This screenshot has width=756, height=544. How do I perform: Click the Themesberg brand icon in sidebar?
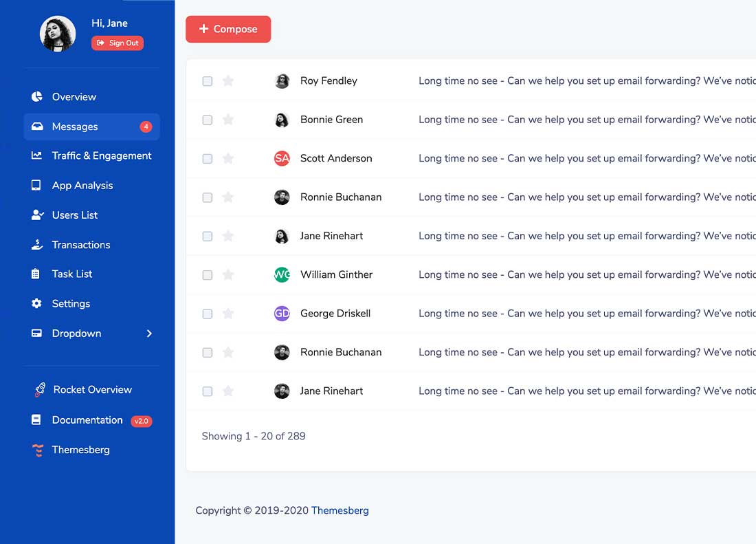click(x=38, y=450)
